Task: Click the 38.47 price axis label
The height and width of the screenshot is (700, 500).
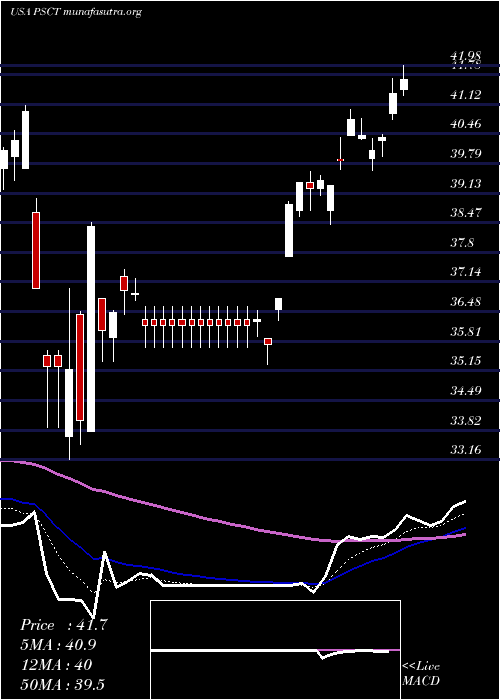Action: 466,213
